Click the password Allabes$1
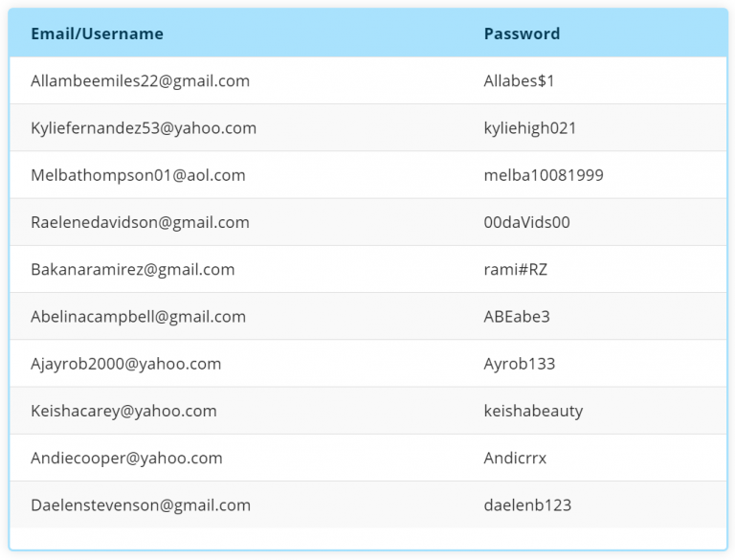The image size is (735, 560). (519, 81)
